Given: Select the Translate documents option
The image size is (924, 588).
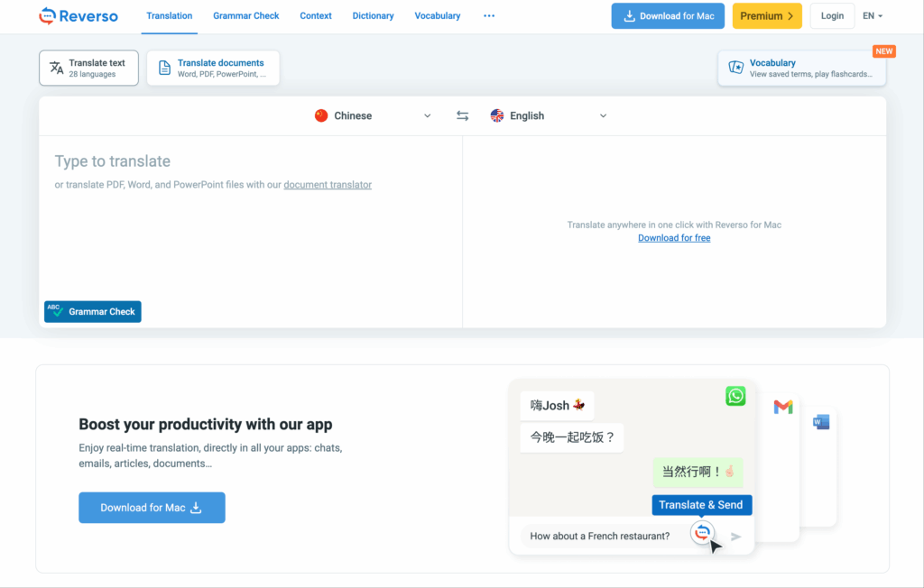Looking at the screenshot, I should tap(213, 69).
